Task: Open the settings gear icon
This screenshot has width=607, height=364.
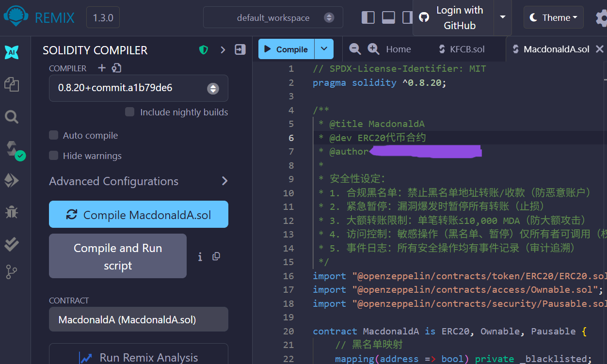Action: [x=601, y=18]
